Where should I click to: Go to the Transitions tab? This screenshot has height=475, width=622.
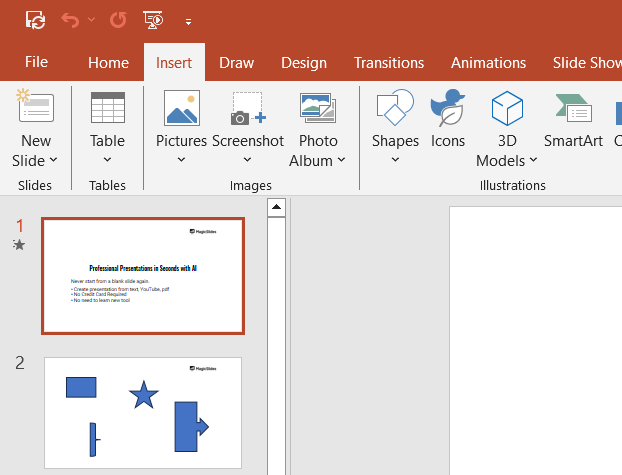[389, 63]
